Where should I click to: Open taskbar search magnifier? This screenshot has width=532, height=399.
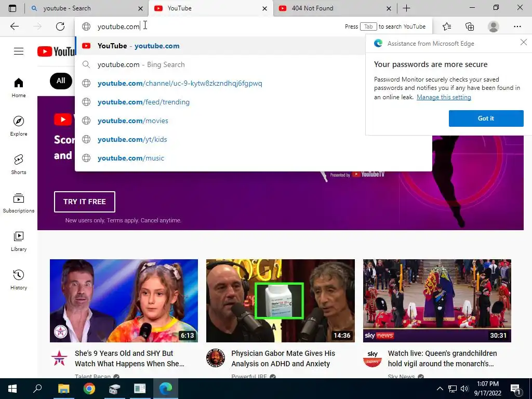(37, 389)
